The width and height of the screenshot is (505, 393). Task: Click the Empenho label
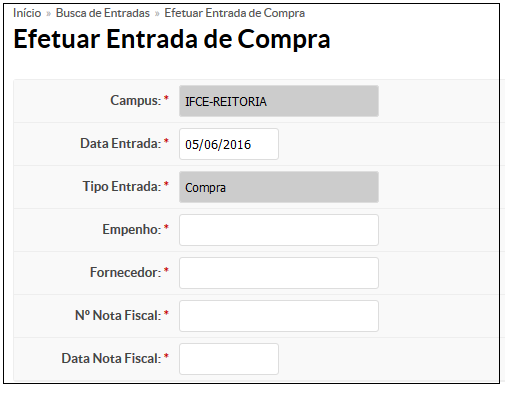pyautogui.click(x=132, y=229)
